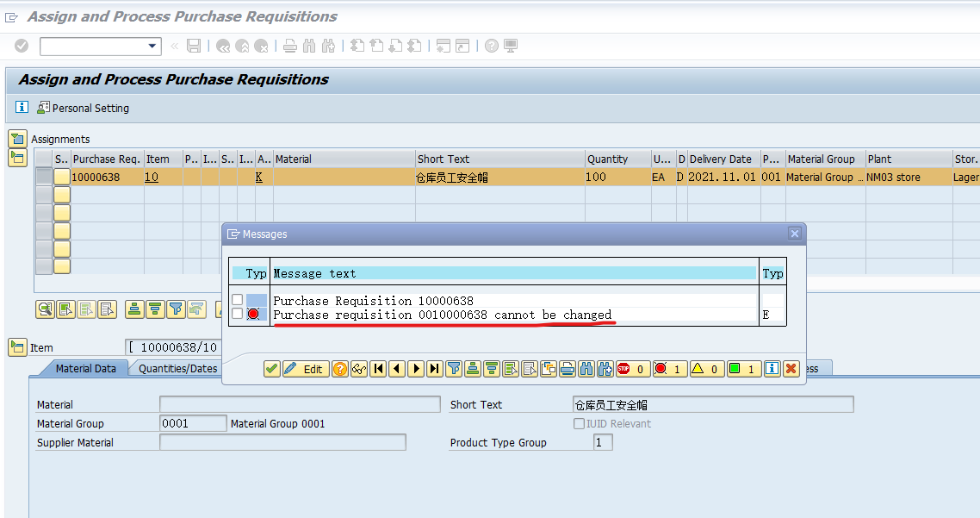Jump to first message with first-page arrow
The height and width of the screenshot is (518, 980).
[378, 369]
